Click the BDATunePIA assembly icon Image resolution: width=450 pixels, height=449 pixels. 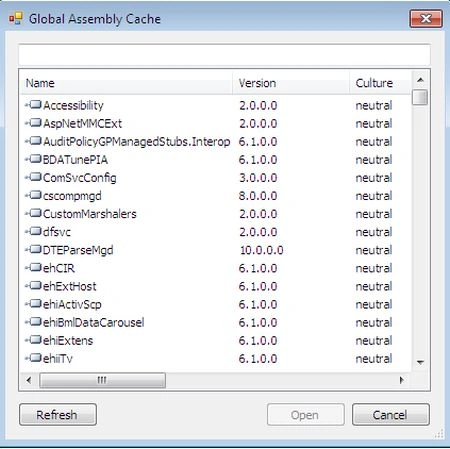coord(34,159)
